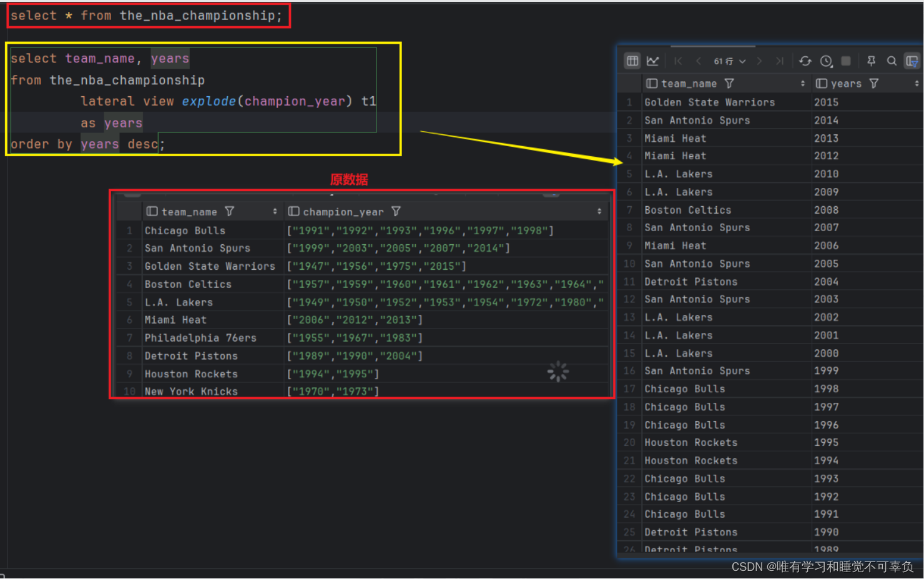The image size is (924, 579).
Task: Click Boston Celtics champion_year list cell
Action: tap(445, 284)
